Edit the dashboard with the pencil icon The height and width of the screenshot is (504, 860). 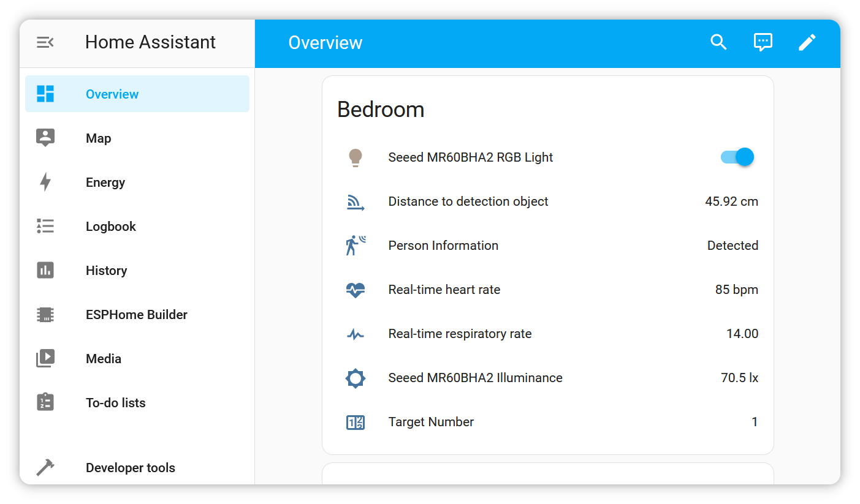pyautogui.click(x=807, y=42)
